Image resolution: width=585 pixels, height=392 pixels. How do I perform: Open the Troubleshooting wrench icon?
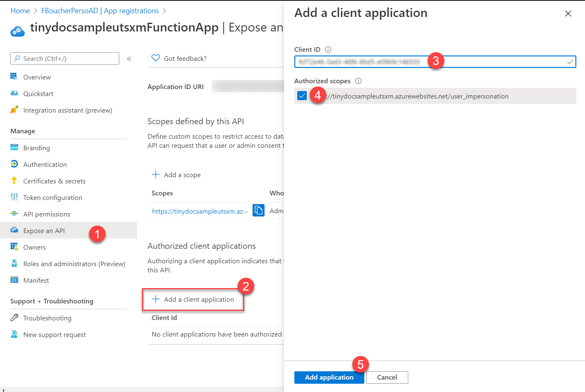(14, 317)
